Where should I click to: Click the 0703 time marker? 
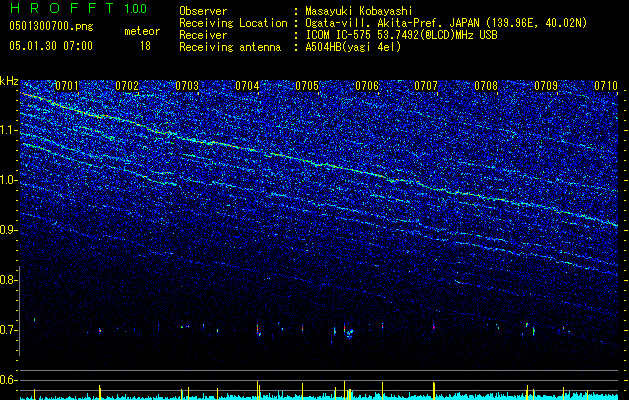[187, 86]
